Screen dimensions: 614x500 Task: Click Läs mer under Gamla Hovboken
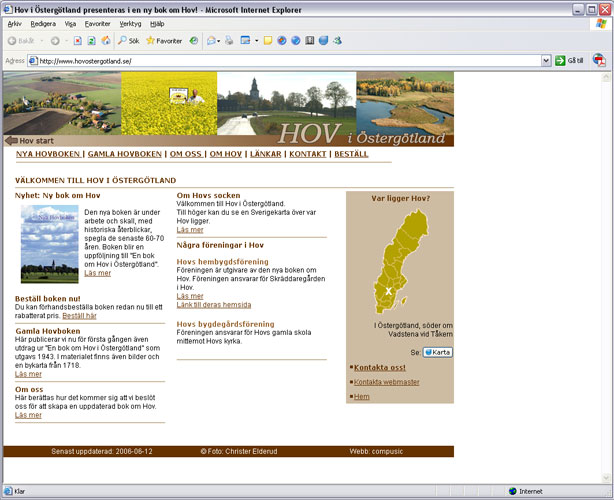pos(28,374)
